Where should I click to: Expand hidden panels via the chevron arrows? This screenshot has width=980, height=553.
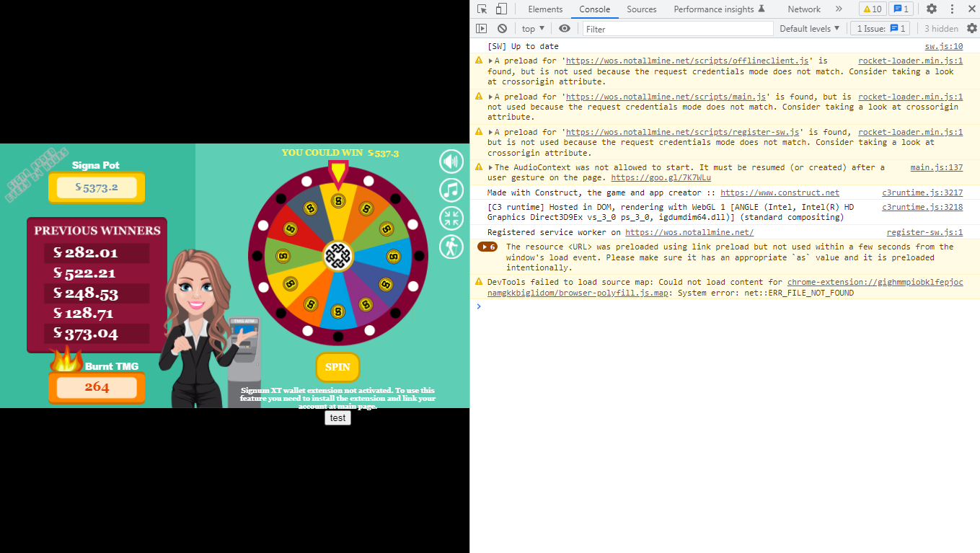(x=838, y=9)
